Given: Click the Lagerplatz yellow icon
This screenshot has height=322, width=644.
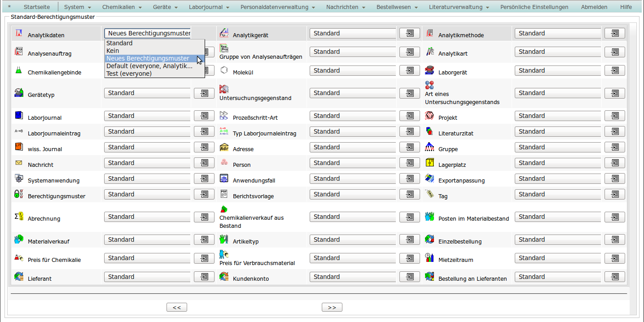Looking at the screenshot, I should (429, 163).
